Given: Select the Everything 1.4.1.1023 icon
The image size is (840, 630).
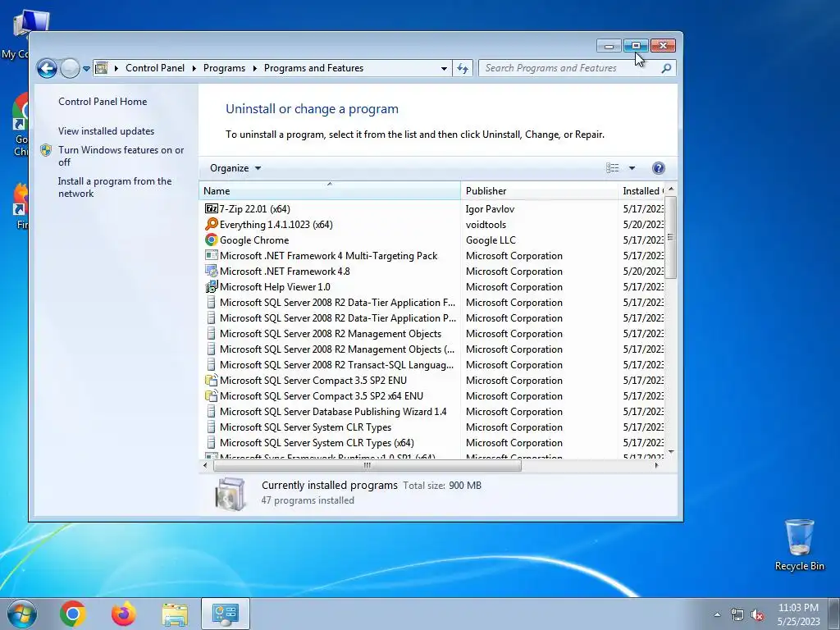Looking at the screenshot, I should coord(211,224).
